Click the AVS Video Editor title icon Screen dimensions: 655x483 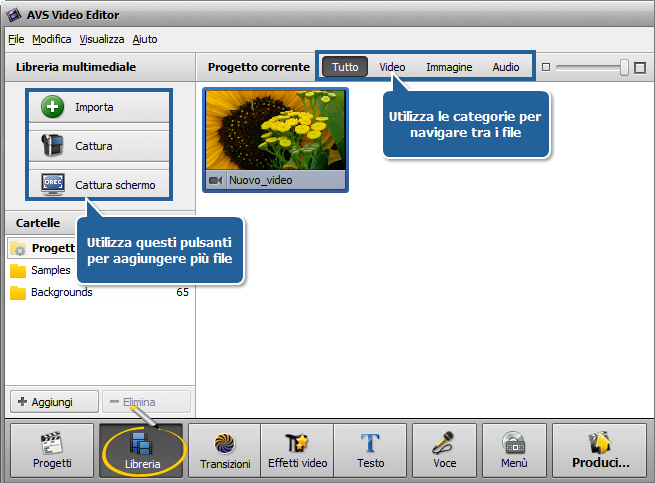[14, 15]
